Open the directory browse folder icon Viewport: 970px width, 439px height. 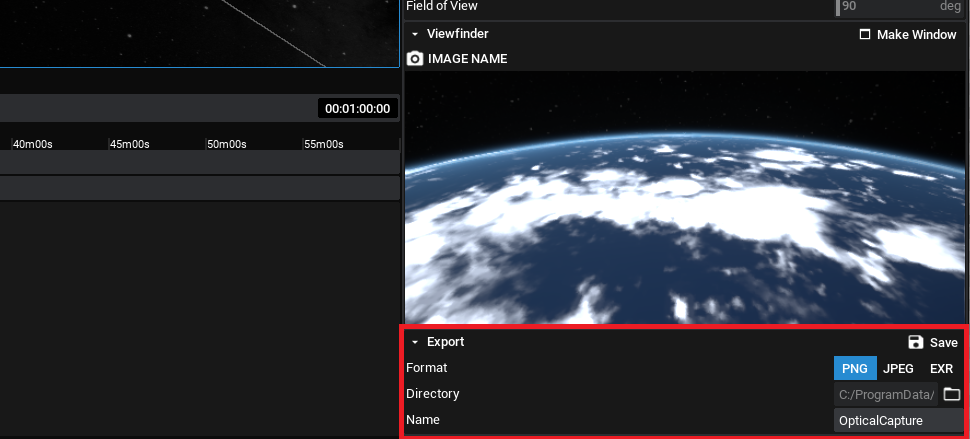952,394
